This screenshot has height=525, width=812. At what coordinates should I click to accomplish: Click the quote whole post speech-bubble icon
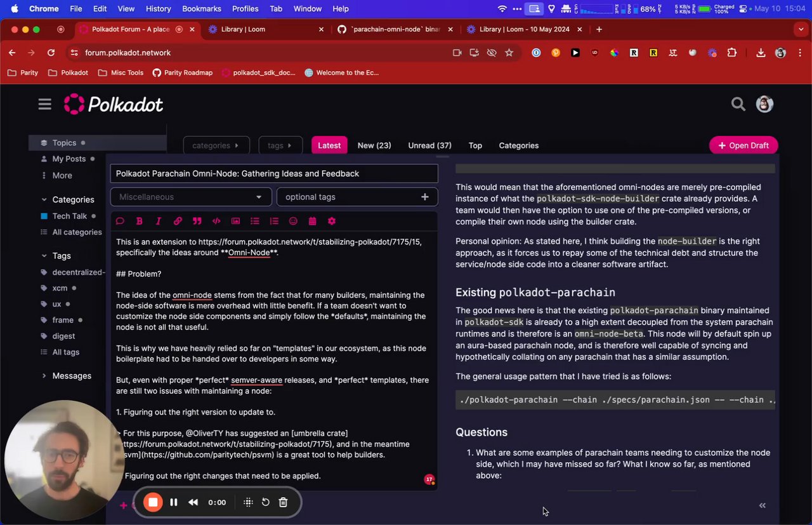[x=120, y=221]
